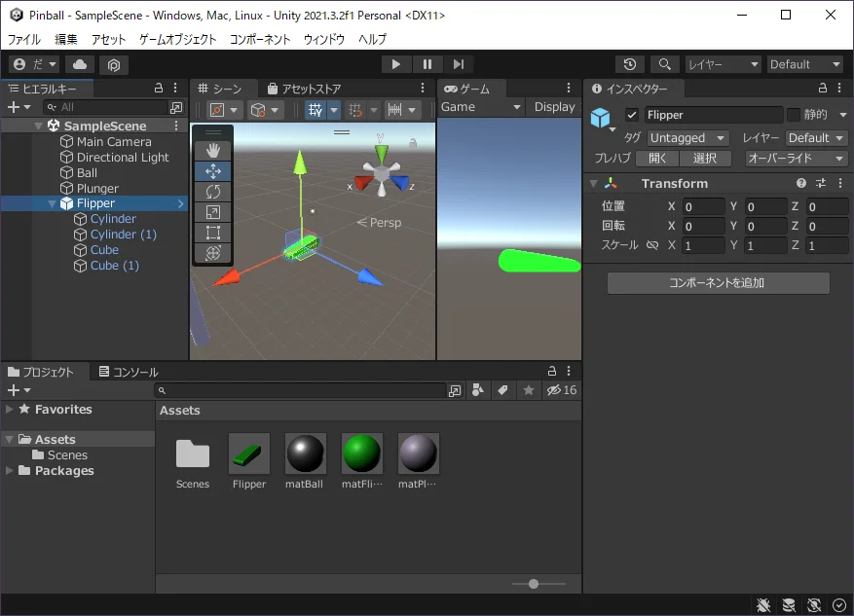Open the Untagged tag dropdown
Screen dimensions: 854x616
pos(687,138)
